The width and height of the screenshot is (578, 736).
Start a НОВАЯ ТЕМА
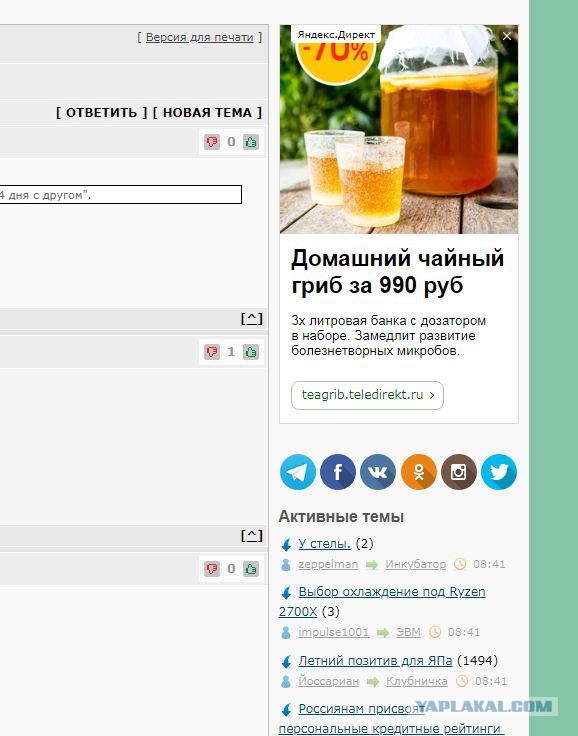[x=207, y=113]
